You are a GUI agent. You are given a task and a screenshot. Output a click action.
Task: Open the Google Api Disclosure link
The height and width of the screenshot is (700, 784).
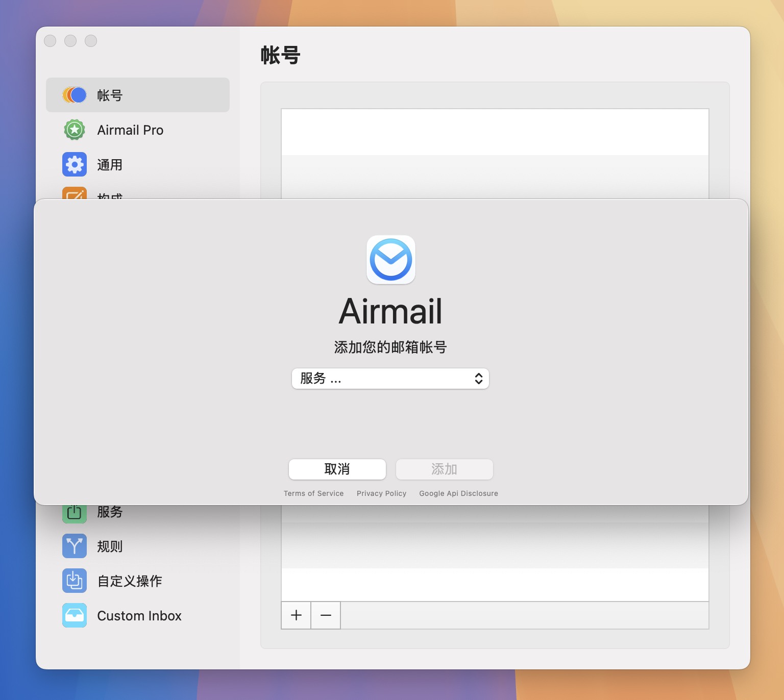tap(458, 493)
